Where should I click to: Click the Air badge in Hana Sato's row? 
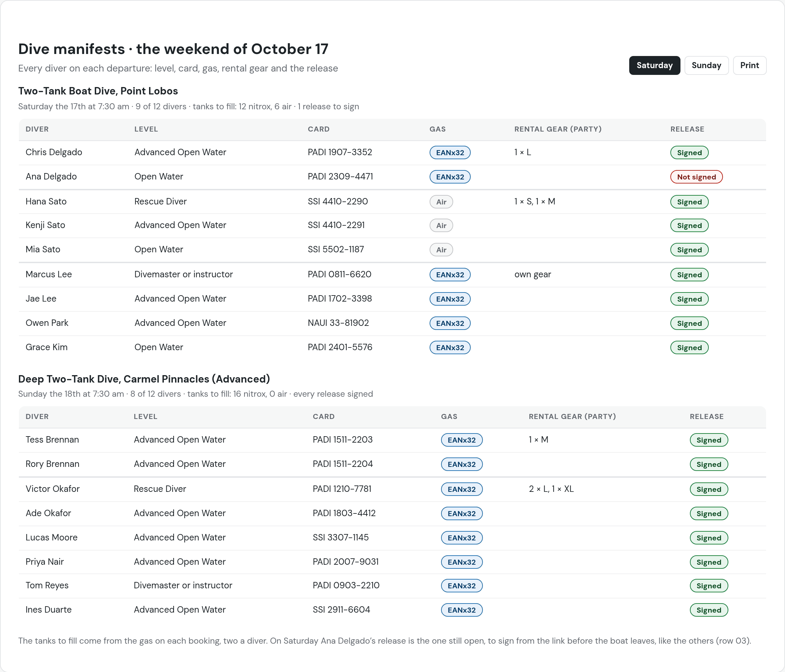441,202
